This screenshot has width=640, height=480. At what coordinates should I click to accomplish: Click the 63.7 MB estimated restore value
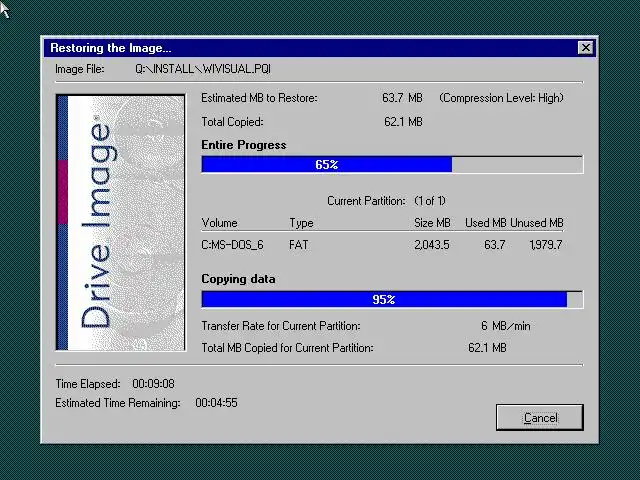(402, 98)
